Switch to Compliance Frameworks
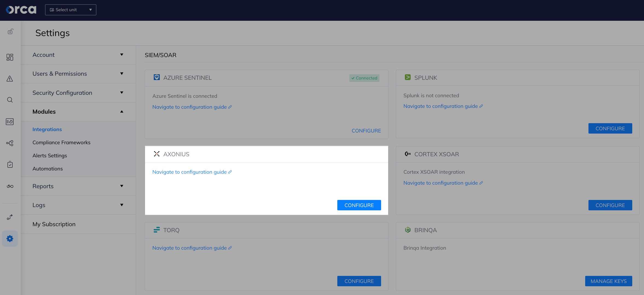The image size is (644, 295). click(x=61, y=142)
